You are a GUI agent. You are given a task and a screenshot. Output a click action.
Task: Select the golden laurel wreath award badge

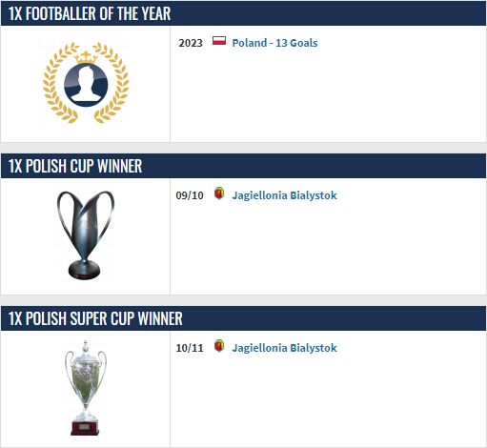pyautogui.click(x=86, y=83)
